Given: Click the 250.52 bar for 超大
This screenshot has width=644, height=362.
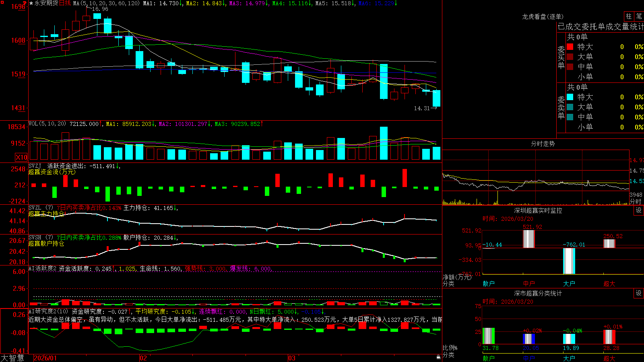Looking at the screenshot, I should [609, 243].
